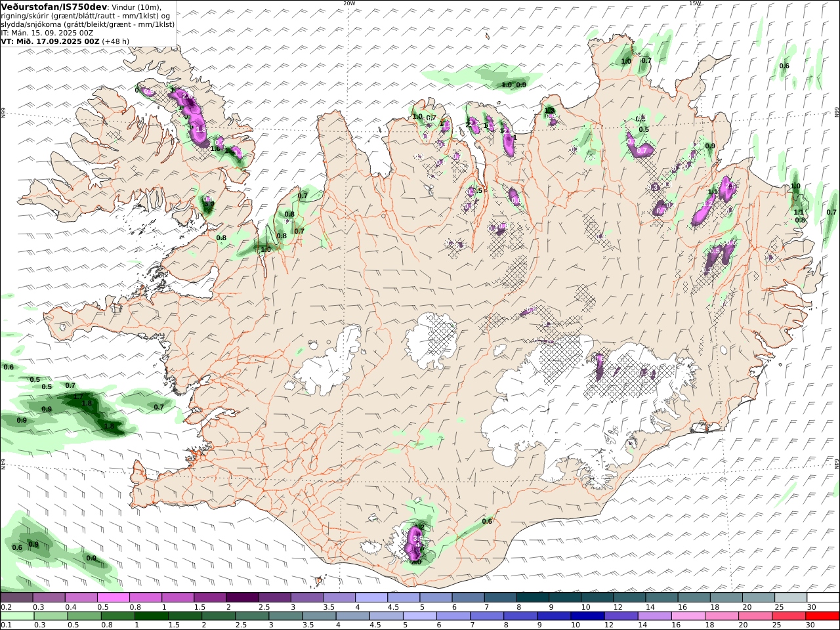Pick the dark teal 8–9 sleet/snow swatch
Image resolution: width=840 pixels, height=630 pixels.
532,597
